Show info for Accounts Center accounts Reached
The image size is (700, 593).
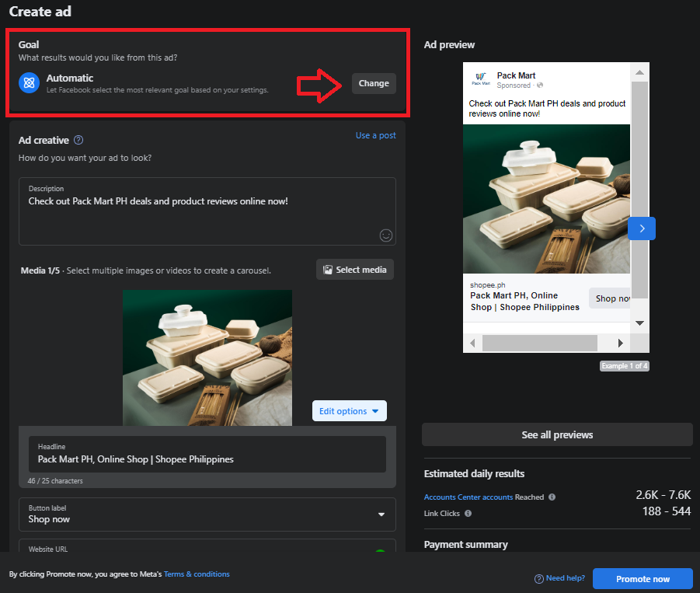pos(552,497)
